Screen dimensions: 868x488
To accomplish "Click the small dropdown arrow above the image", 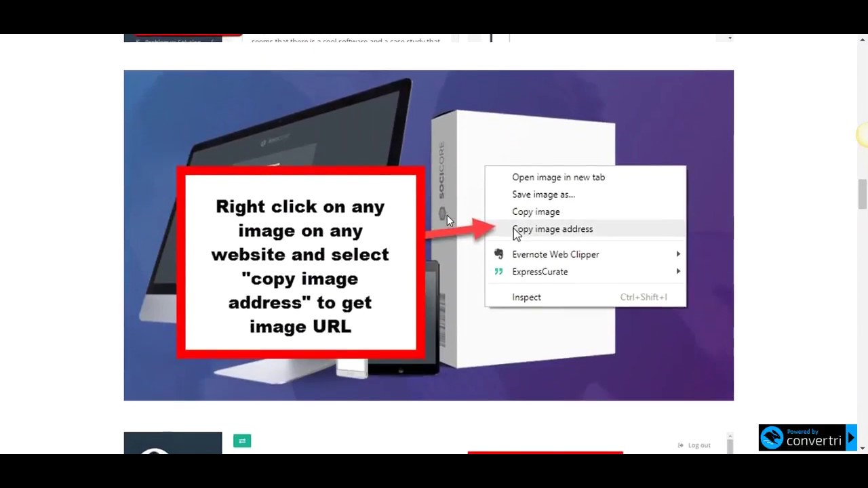I will 730,38.
